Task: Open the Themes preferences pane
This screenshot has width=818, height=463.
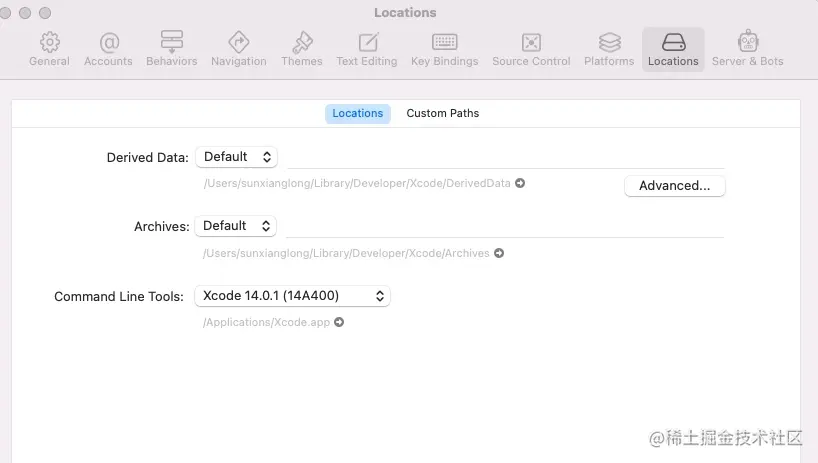Action: tap(302, 50)
